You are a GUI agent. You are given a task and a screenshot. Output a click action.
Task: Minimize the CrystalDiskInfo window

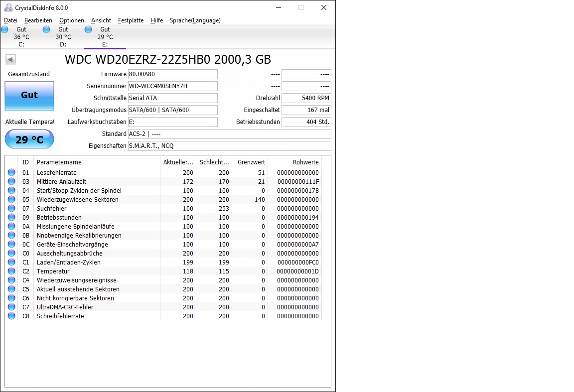point(279,7)
